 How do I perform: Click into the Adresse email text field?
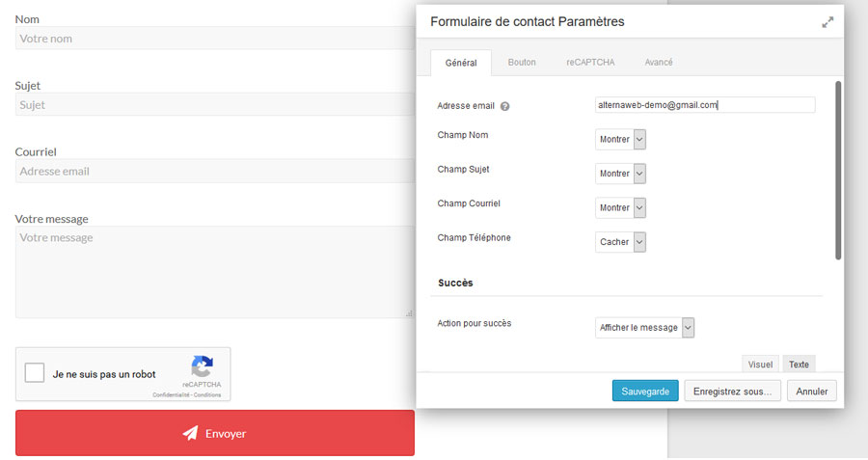tap(705, 105)
